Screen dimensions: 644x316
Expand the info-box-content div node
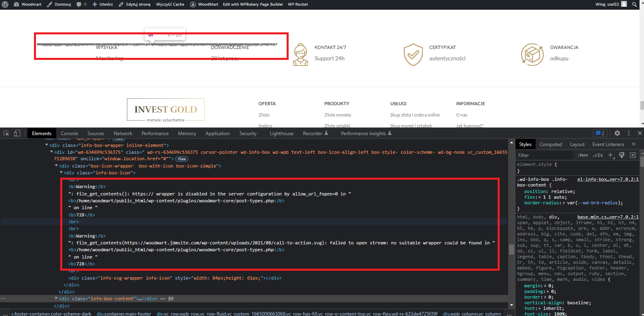56,299
